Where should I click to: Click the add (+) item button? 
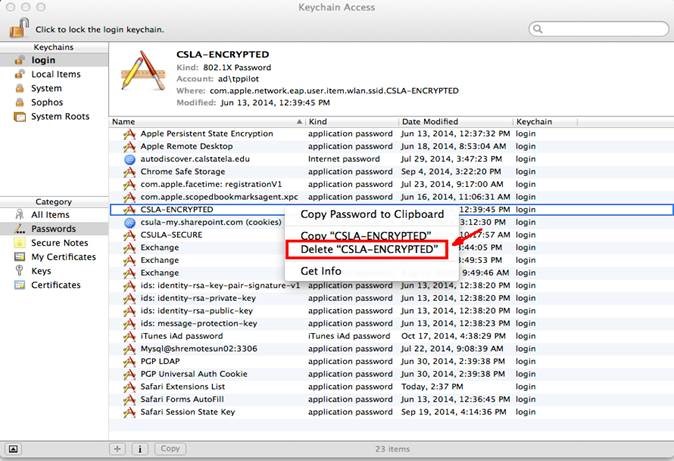point(117,449)
